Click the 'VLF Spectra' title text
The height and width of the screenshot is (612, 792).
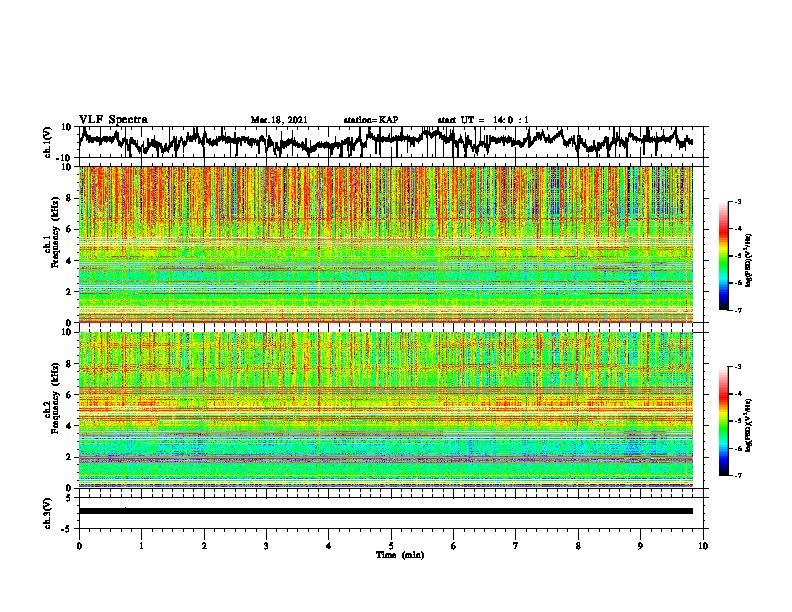click(113, 120)
